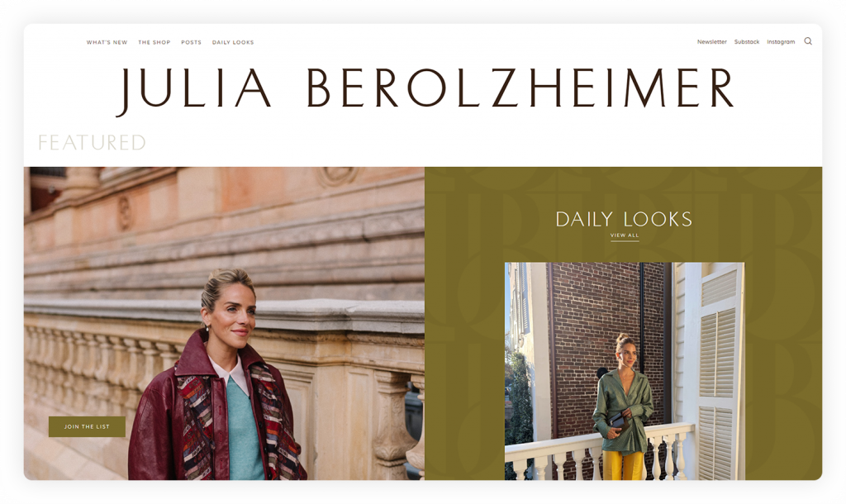Open Daily Looks from the top navigation

[232, 42]
